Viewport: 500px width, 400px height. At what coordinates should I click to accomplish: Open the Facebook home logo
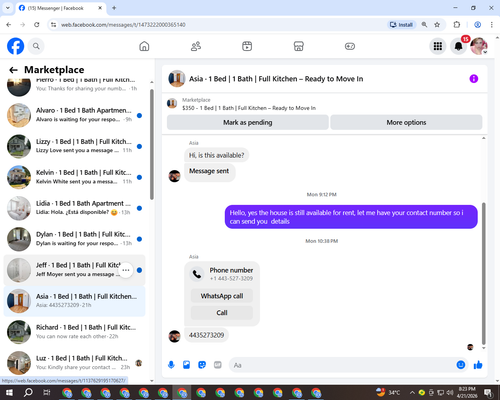pos(16,46)
